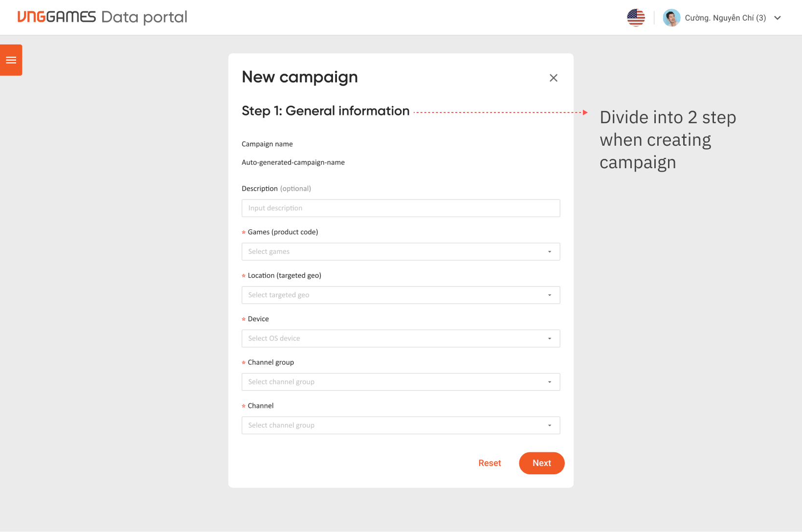Click the orange Next button
Image resolution: width=802 pixels, height=532 pixels.
tap(542, 463)
